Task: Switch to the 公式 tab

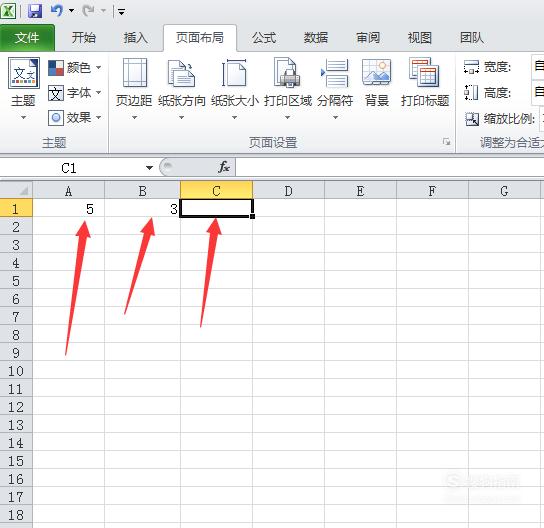Action: pyautogui.click(x=264, y=37)
